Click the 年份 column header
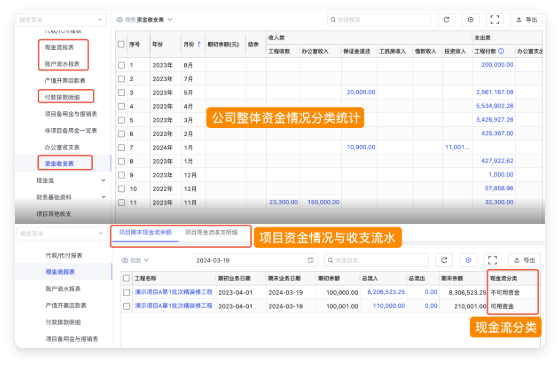The image size is (560, 367). pyautogui.click(x=158, y=44)
